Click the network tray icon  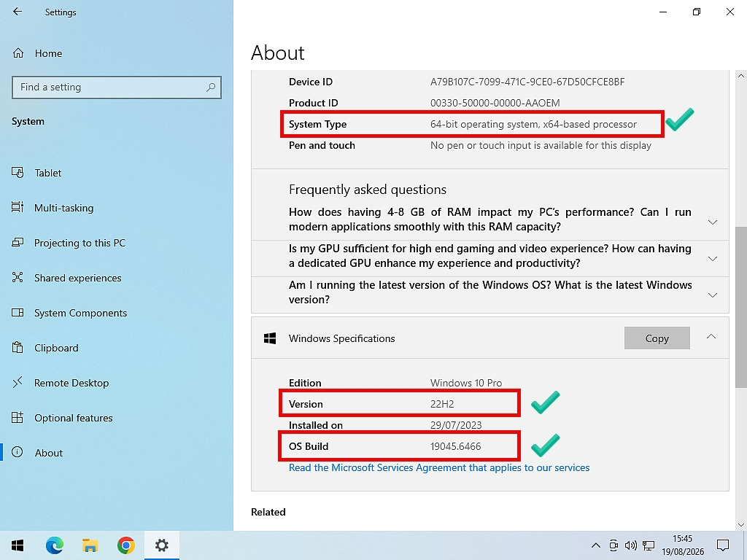click(x=649, y=545)
